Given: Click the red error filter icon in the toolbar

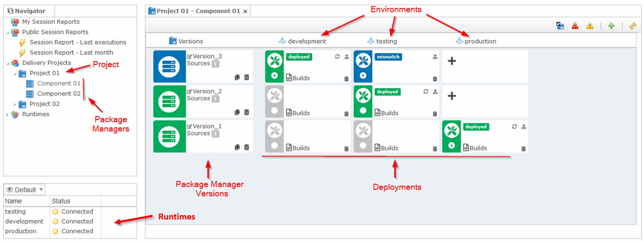Looking at the screenshot, I should [x=575, y=26].
